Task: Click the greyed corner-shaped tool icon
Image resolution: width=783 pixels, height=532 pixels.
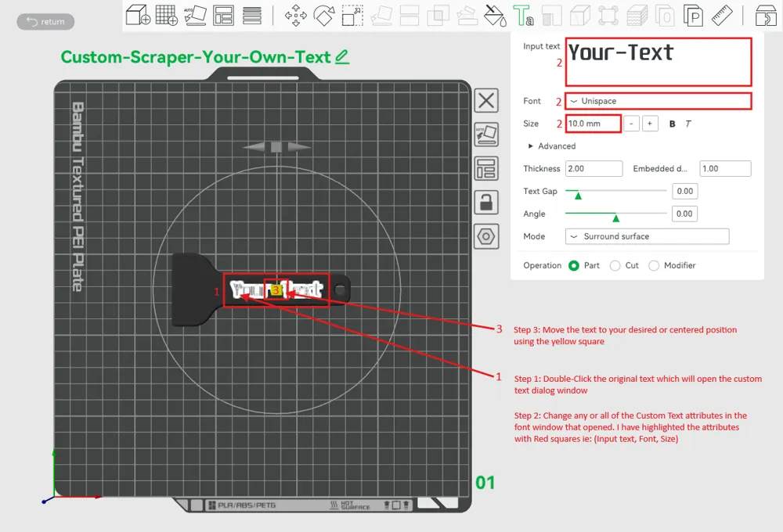Action: click(x=552, y=15)
